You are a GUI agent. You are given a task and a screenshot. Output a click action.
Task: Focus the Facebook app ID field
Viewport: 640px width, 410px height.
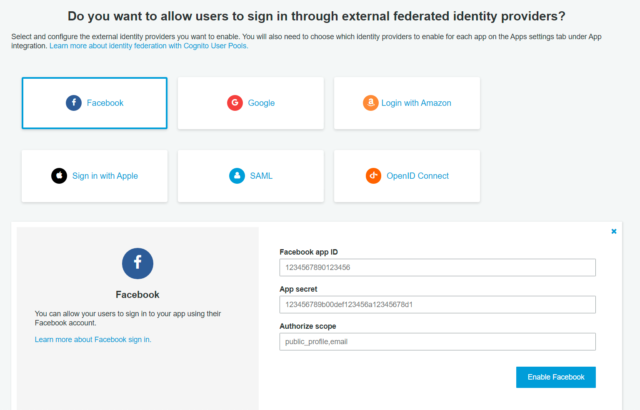click(437, 268)
